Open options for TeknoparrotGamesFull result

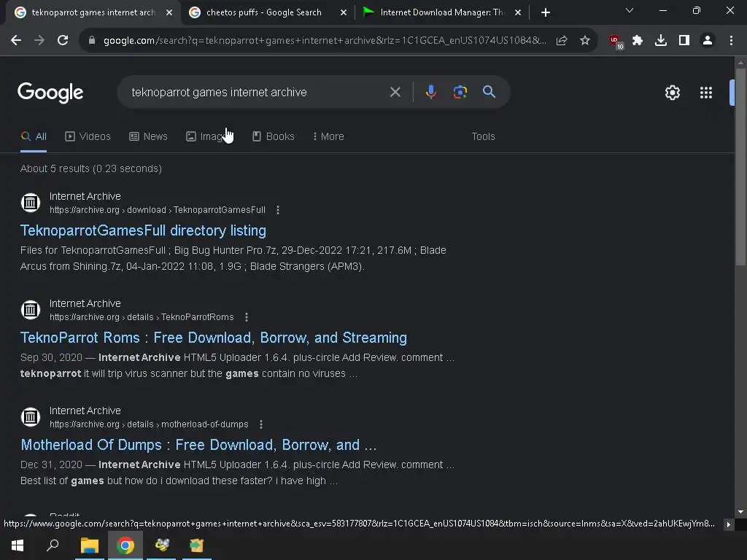(x=278, y=210)
